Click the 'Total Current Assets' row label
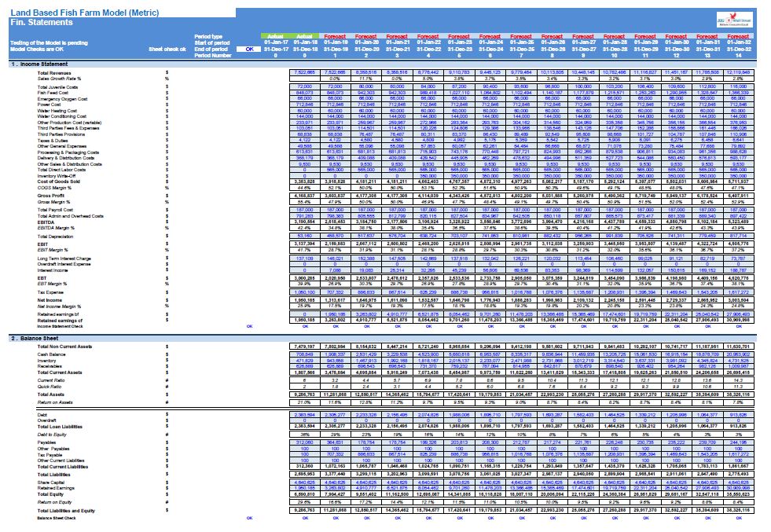This screenshot has height=532, width=771. [60, 372]
